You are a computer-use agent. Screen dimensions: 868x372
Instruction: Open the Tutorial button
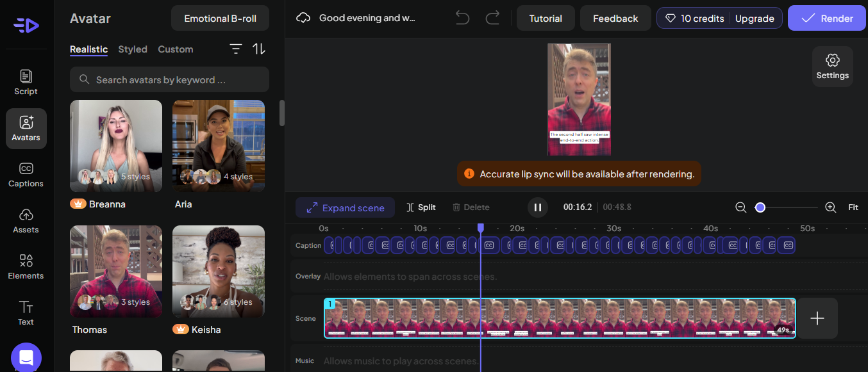tap(546, 19)
